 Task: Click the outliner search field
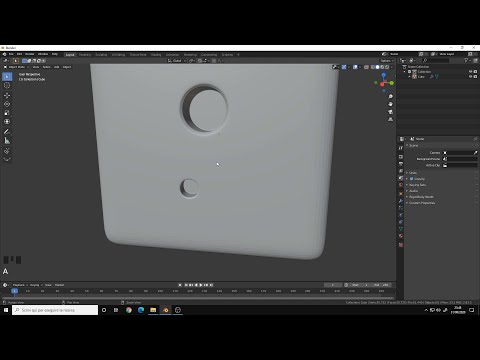(435, 60)
